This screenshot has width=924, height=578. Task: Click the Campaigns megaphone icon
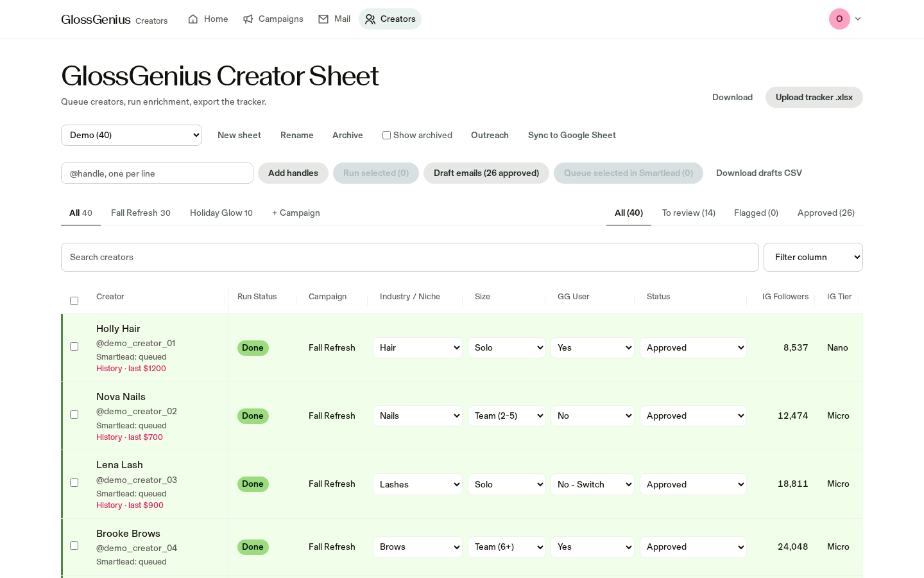(x=248, y=19)
